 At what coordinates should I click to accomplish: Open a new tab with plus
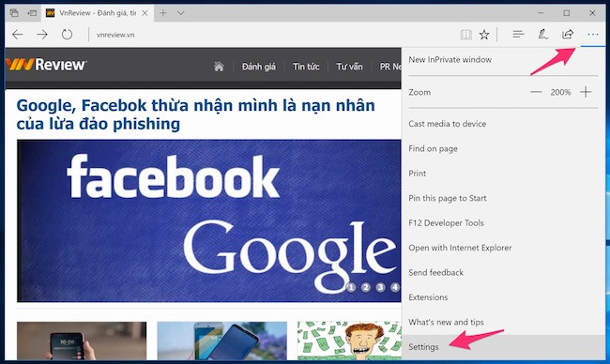click(163, 13)
